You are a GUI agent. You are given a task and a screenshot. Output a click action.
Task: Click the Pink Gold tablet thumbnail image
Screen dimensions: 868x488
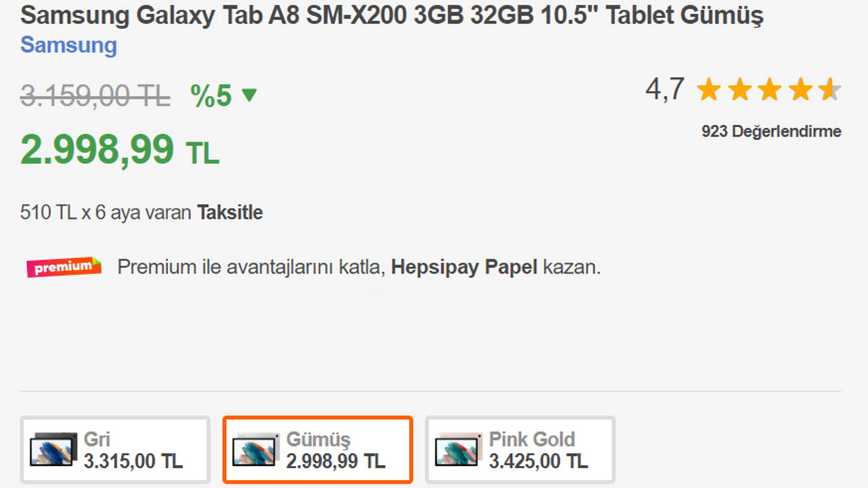459,449
